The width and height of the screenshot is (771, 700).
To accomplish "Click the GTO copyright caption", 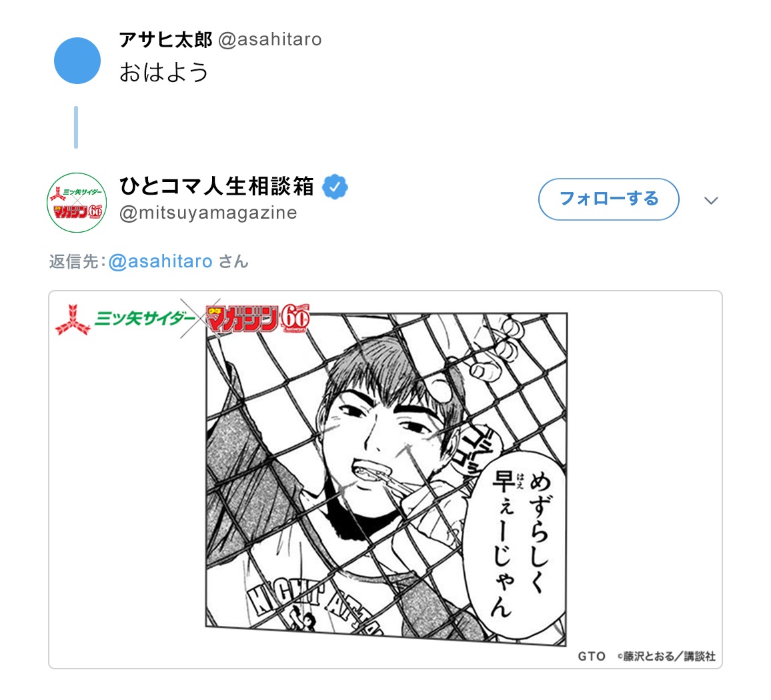I will pos(646,656).
